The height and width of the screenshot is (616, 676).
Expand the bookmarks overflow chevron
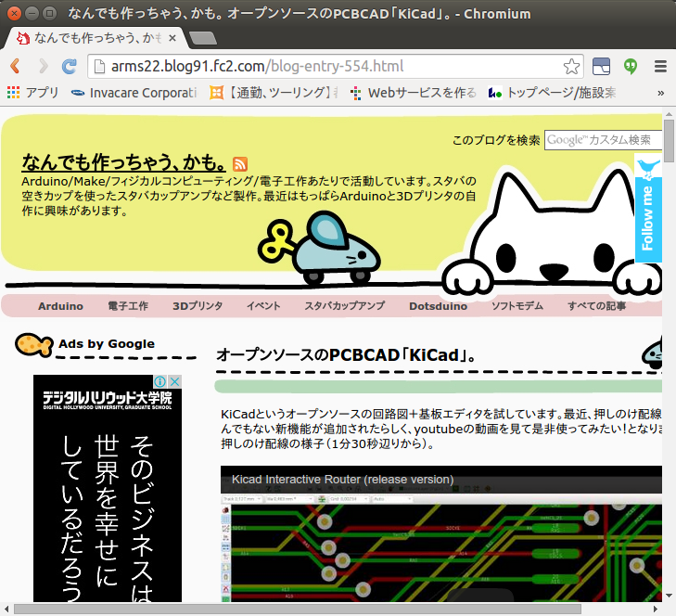tap(660, 93)
